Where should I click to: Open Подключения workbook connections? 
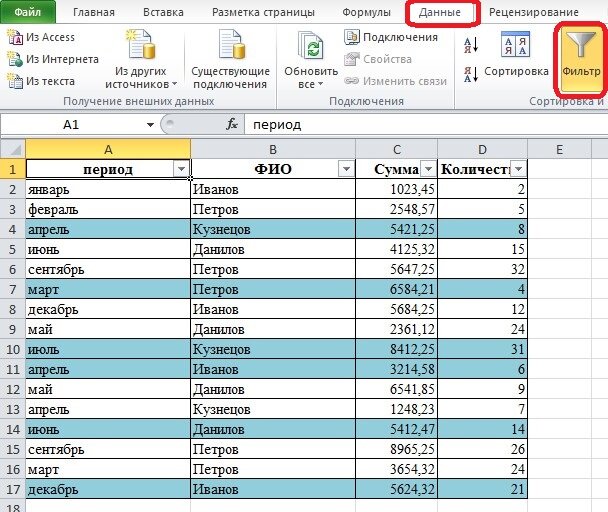[391, 37]
